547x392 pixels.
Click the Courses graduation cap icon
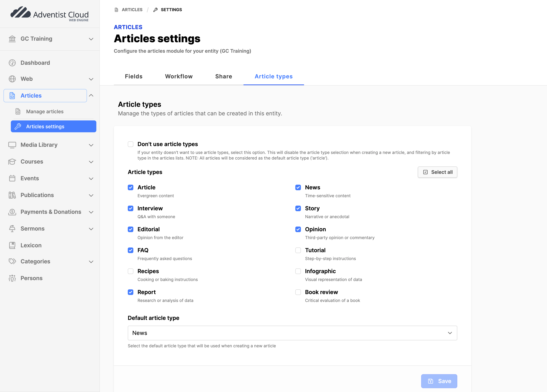(x=12, y=162)
